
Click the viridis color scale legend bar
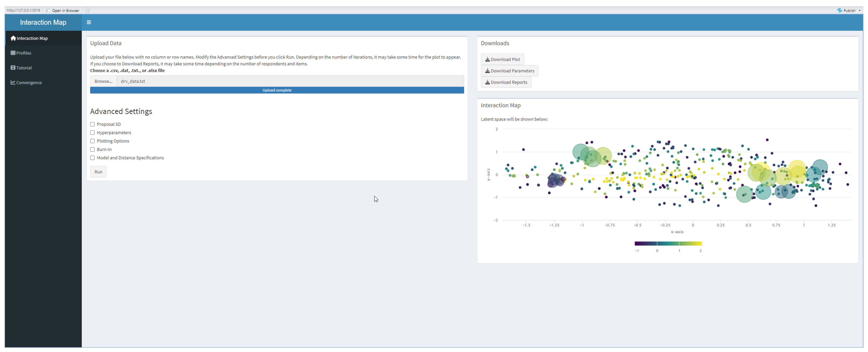[668, 244]
